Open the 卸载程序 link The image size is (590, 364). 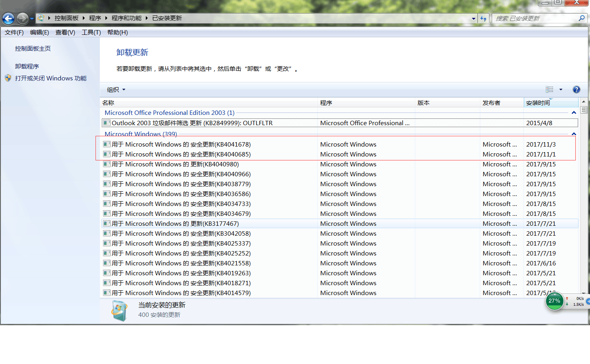[27, 66]
